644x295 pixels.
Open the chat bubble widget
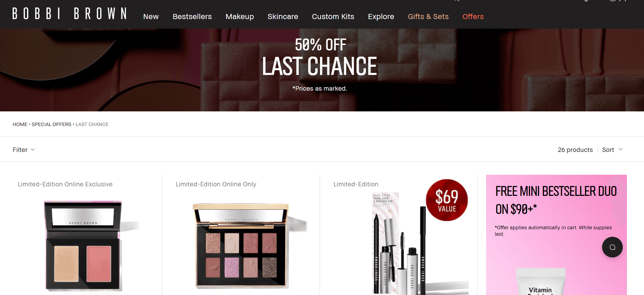pyautogui.click(x=612, y=247)
